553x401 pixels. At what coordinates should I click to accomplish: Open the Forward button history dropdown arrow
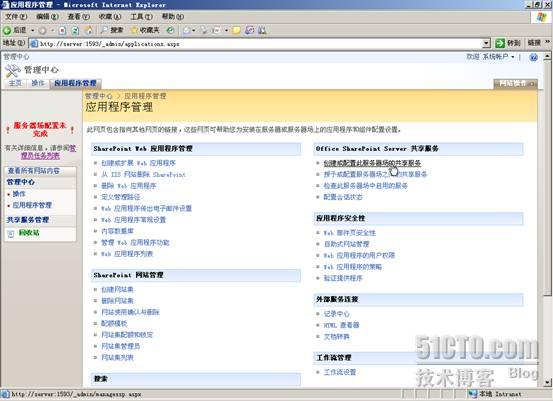click(52, 31)
